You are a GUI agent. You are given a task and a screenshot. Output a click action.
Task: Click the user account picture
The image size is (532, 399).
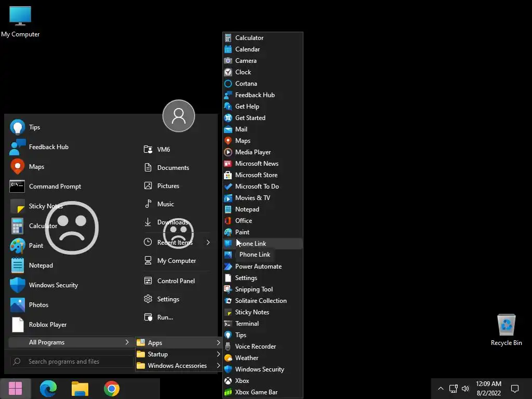coord(179,116)
